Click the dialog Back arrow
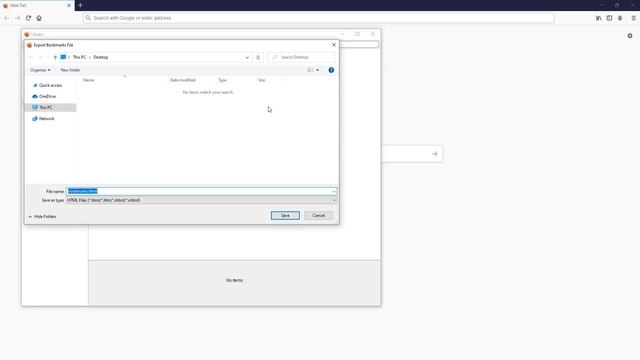This screenshot has width=640, height=360. pos(31,58)
